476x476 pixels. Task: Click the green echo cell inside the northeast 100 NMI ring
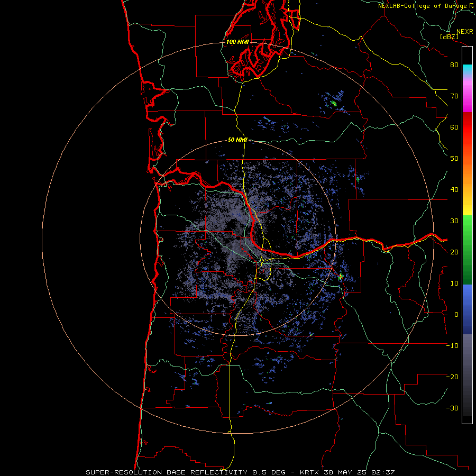[x=334, y=104]
